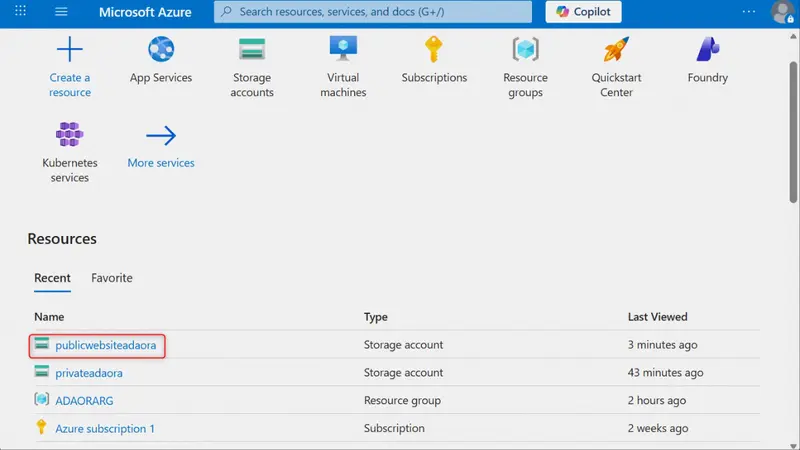Click the Create a resource plus icon
This screenshot has width=800, height=450.
coord(69,49)
